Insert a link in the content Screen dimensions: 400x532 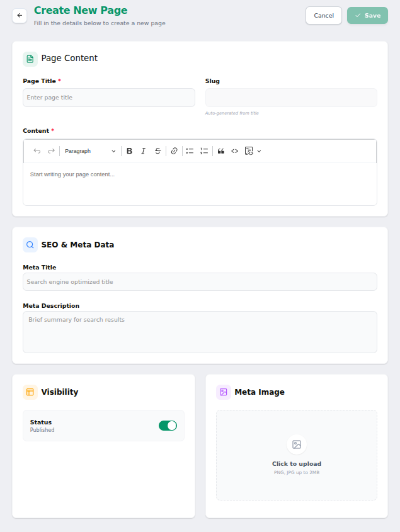point(174,151)
